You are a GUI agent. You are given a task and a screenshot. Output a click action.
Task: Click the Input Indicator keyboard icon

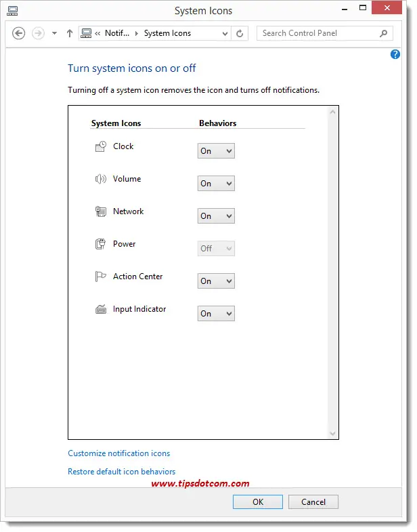coord(100,309)
